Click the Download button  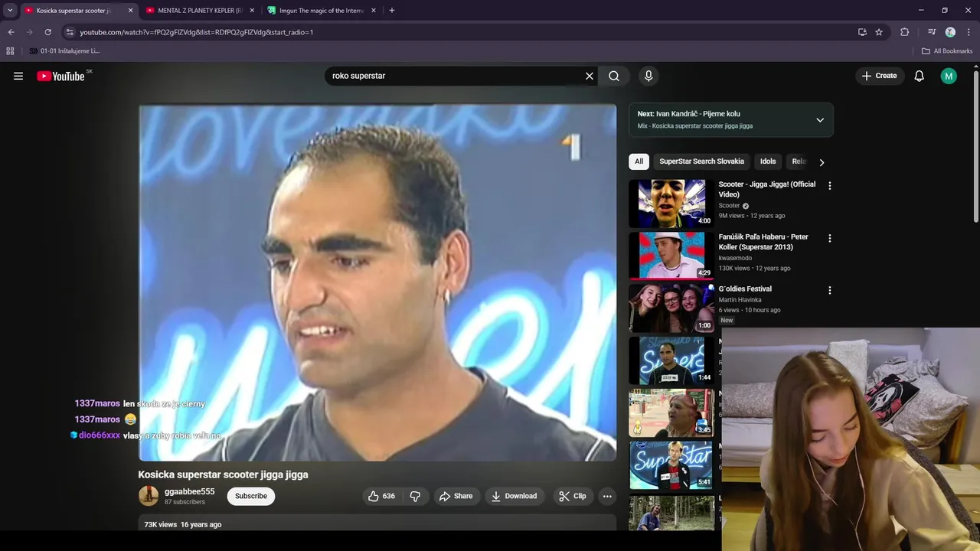[x=514, y=496]
